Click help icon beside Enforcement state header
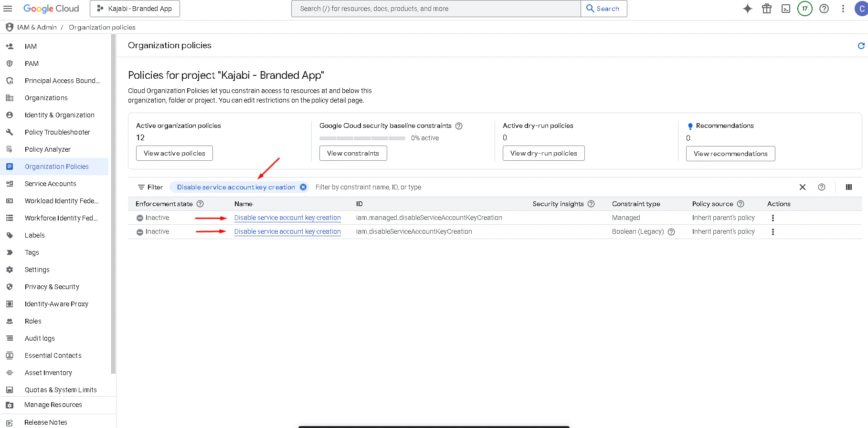 coord(200,204)
